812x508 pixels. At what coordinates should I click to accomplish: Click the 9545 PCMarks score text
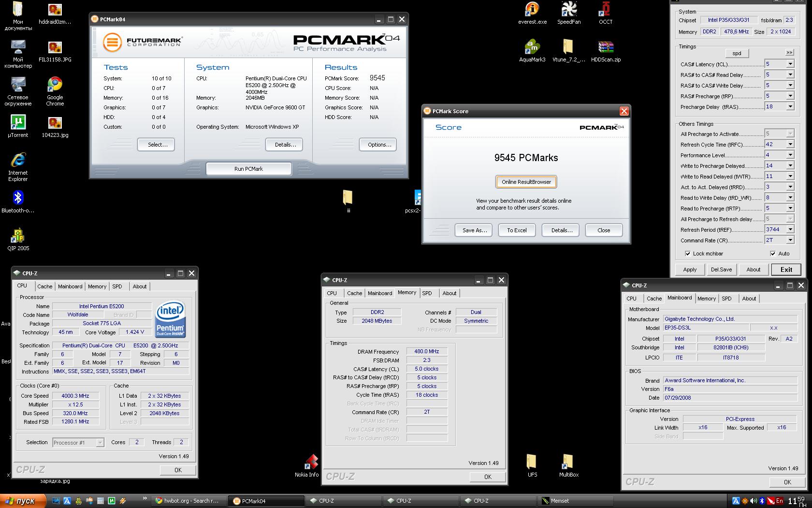526,158
